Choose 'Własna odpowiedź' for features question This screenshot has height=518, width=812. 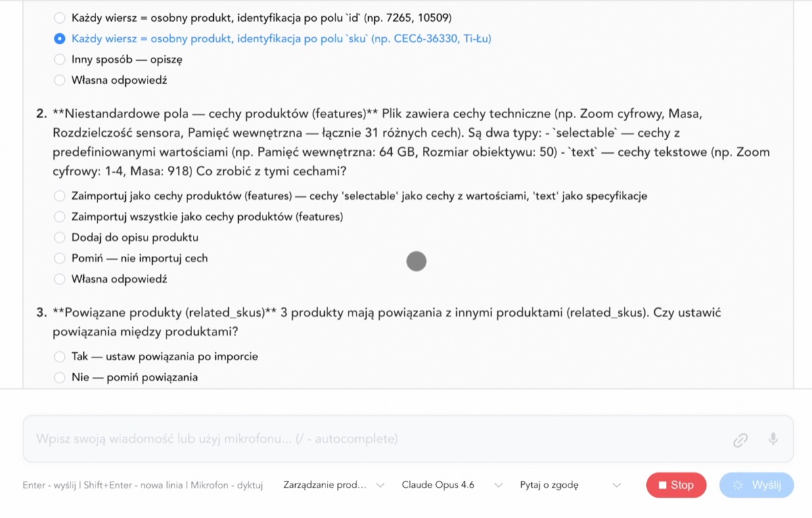point(59,279)
